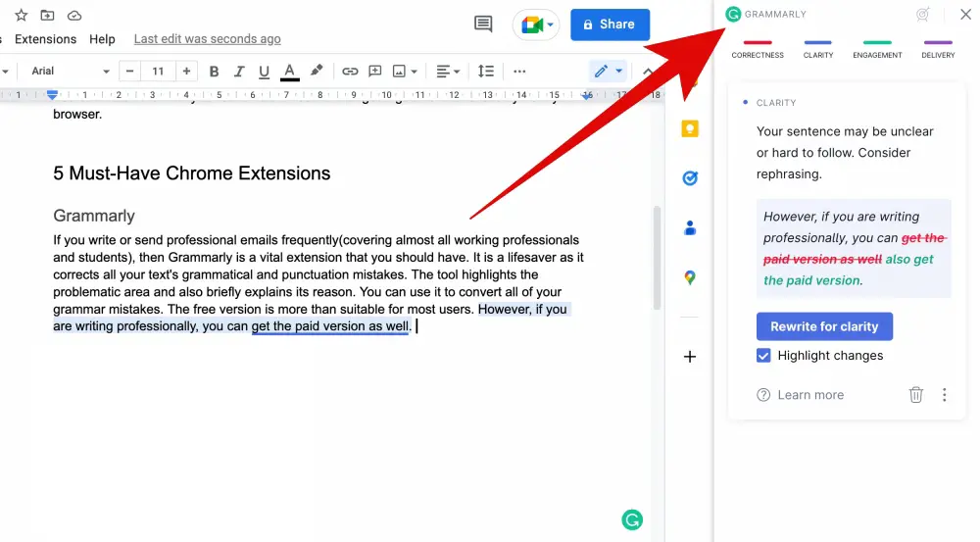Open the Help menu
This screenshot has height=542, width=980.
(x=102, y=39)
